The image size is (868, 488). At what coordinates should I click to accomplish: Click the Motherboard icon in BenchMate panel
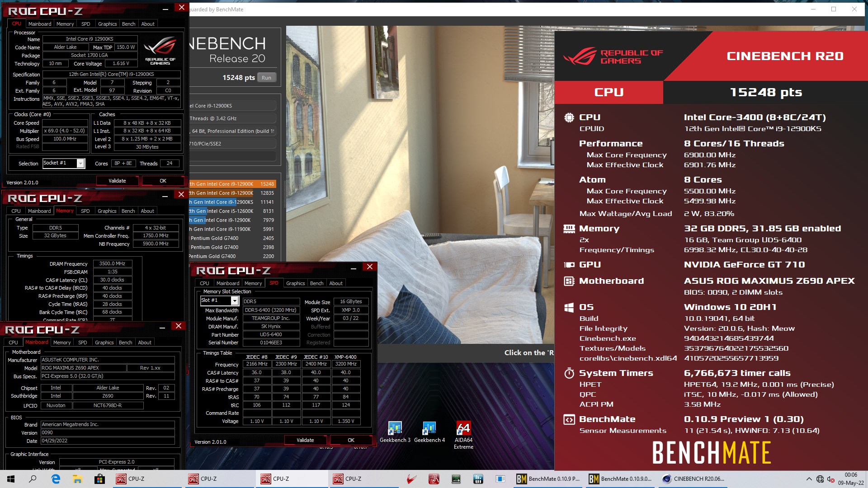(569, 281)
